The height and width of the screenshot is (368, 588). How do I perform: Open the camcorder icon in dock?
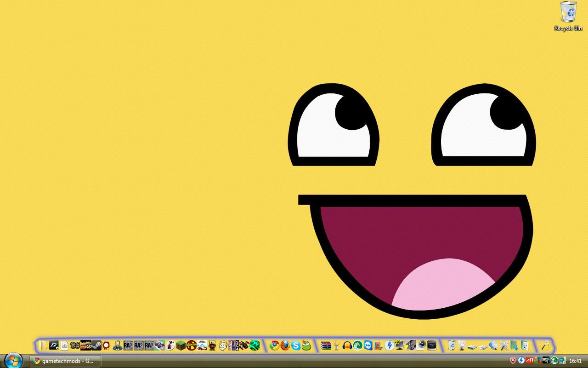411,345
